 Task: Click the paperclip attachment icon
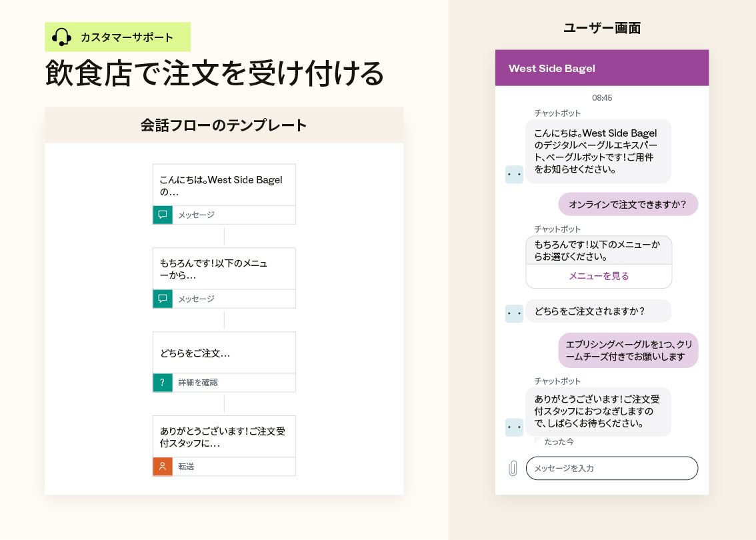pos(513,468)
